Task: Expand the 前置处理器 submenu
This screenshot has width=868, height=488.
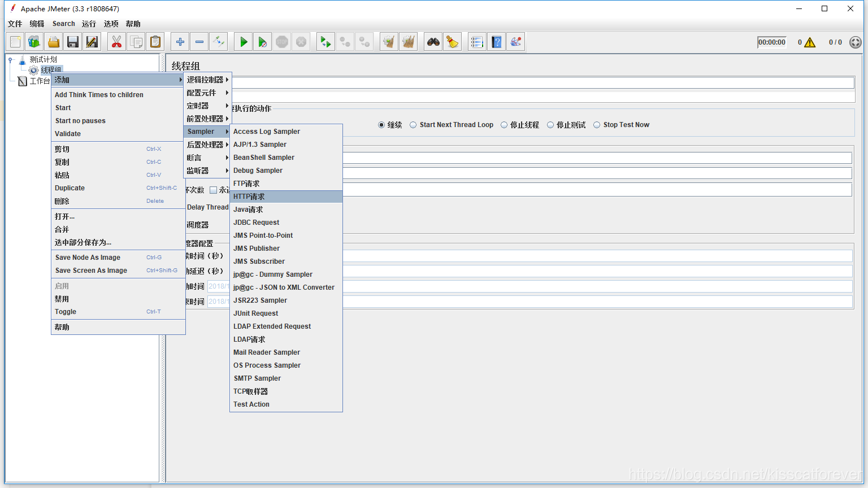Action: coord(207,119)
